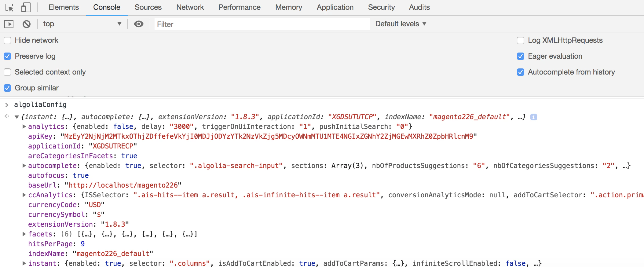This screenshot has height=267, width=644.
Task: Uncheck the Group similar checkbox
Action: (x=7, y=88)
